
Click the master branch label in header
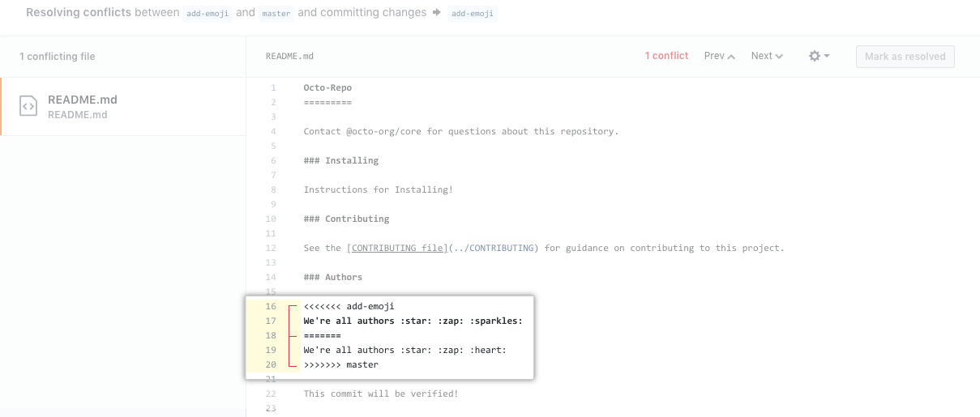(x=276, y=14)
